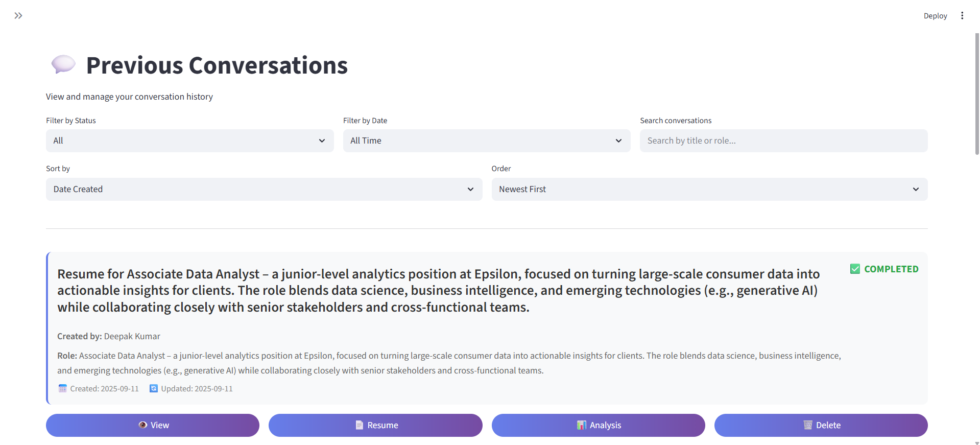The image size is (980, 445).
Task: Focus the Search conversations input field
Action: 783,140
